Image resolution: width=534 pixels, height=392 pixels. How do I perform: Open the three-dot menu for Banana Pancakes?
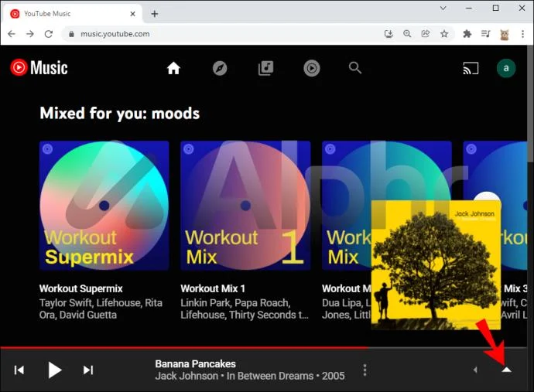(x=365, y=370)
